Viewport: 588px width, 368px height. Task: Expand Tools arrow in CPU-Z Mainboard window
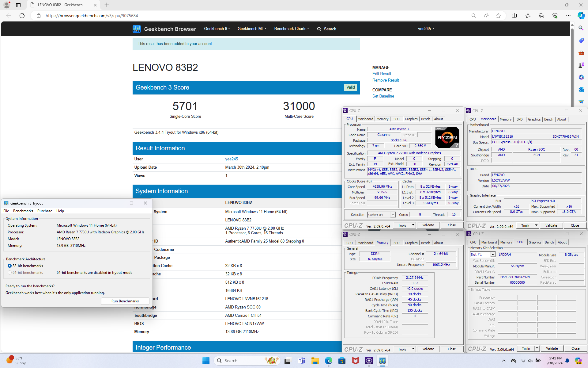(x=536, y=225)
